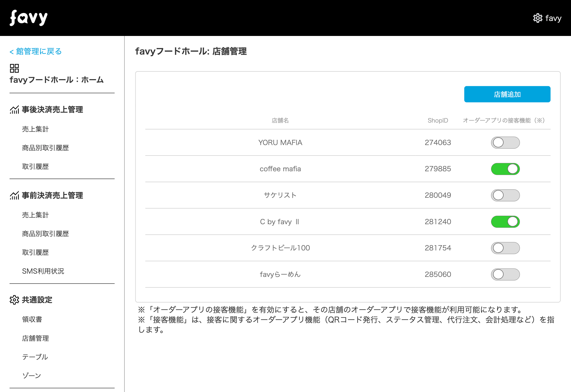Screen dimensions: 571x392
Task: Open 商品別取引履歴 under 事後決済売上管理
Action: coord(45,148)
